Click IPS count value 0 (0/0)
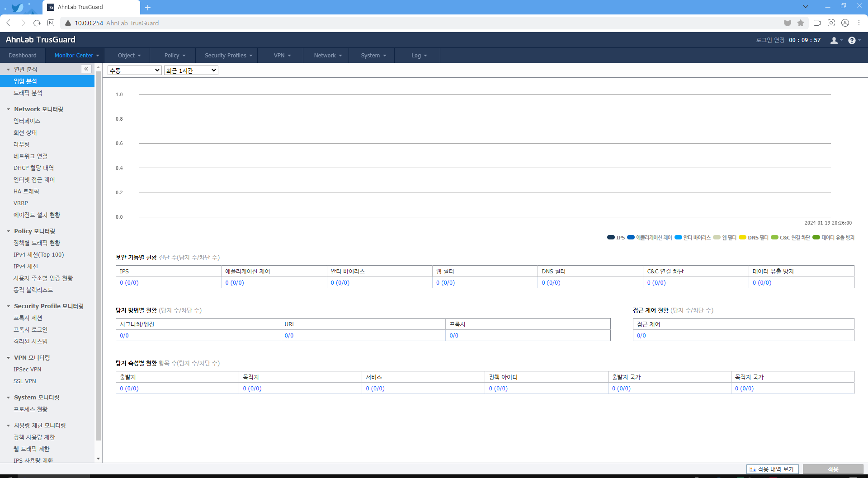The height and width of the screenshot is (478, 868). (129, 283)
